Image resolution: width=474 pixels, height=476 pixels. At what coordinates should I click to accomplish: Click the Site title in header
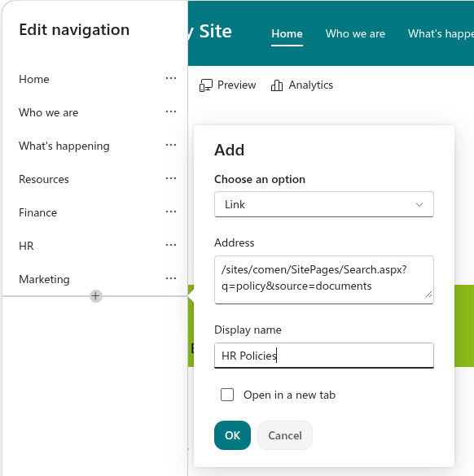pos(210,31)
